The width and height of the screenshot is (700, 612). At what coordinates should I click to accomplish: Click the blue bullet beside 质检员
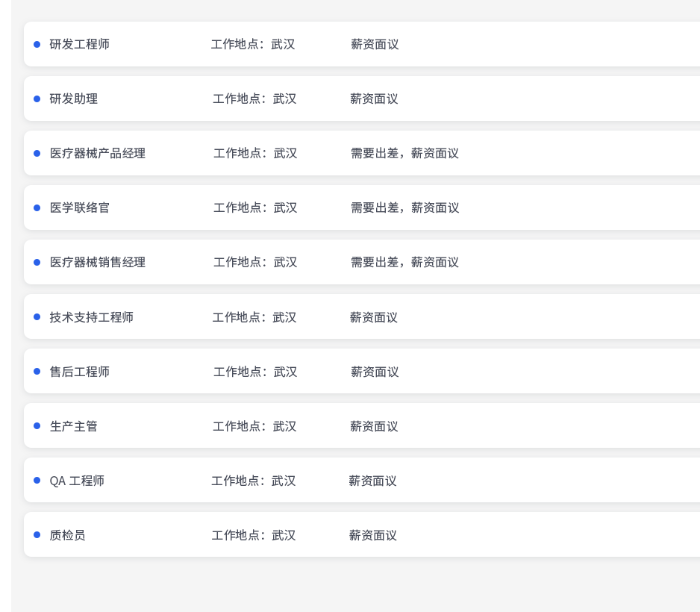coord(37,535)
